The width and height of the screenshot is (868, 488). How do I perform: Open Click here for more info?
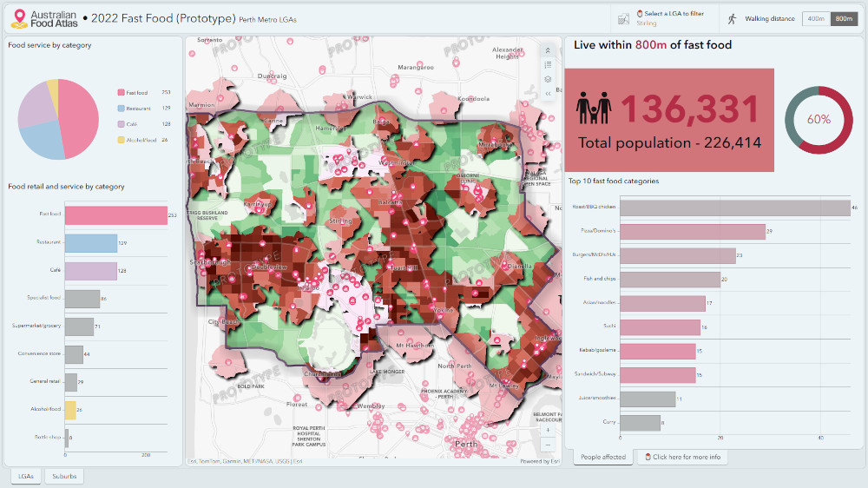click(x=682, y=457)
